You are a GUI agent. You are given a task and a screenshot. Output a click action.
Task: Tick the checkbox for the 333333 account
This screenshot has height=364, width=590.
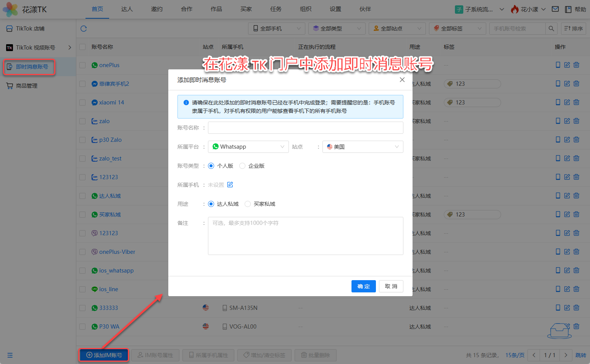tap(82, 308)
